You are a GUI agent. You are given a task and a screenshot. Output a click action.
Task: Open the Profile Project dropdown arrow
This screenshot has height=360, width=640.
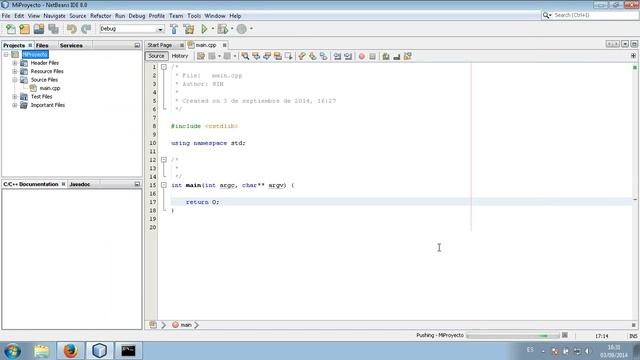[251, 29]
